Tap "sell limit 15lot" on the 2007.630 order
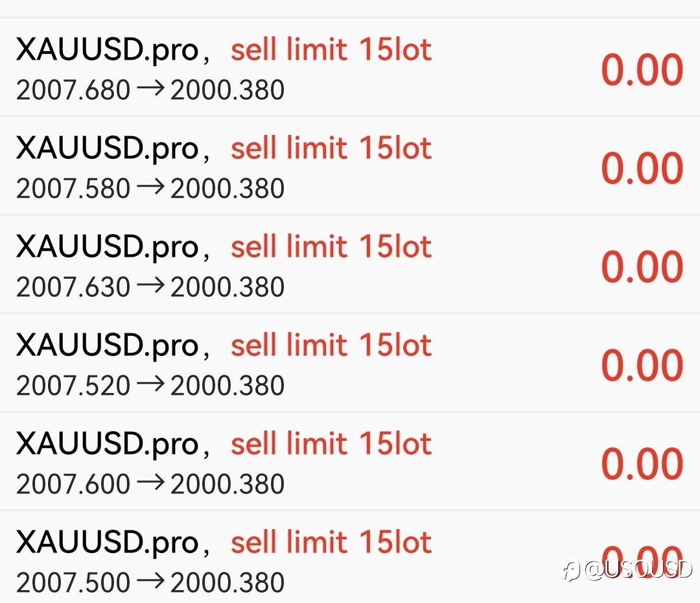This screenshot has height=603, width=700. pos(331,248)
